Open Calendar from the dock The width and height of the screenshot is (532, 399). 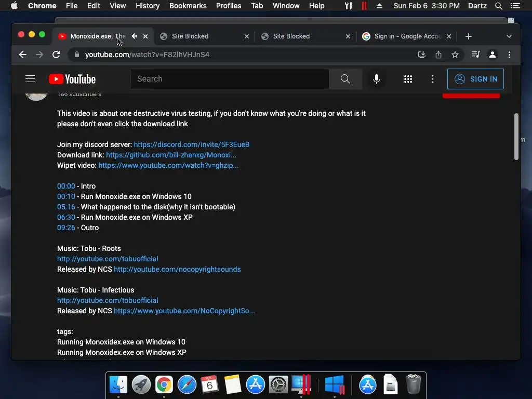(210, 384)
